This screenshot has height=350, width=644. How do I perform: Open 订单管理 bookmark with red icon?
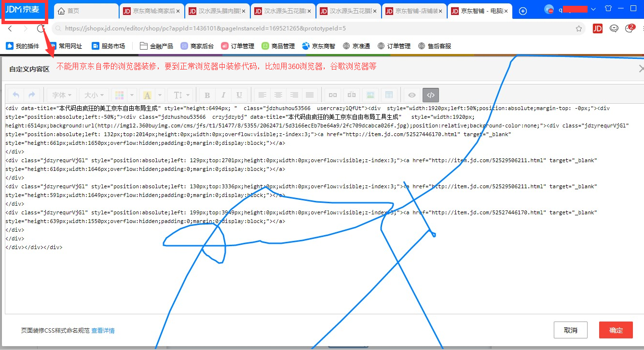[x=238, y=46]
